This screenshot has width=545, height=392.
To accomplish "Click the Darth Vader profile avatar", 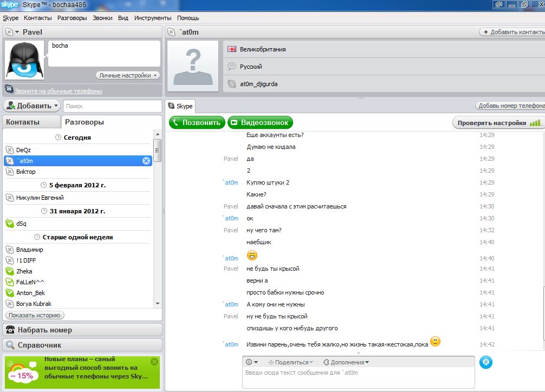I will (24, 60).
